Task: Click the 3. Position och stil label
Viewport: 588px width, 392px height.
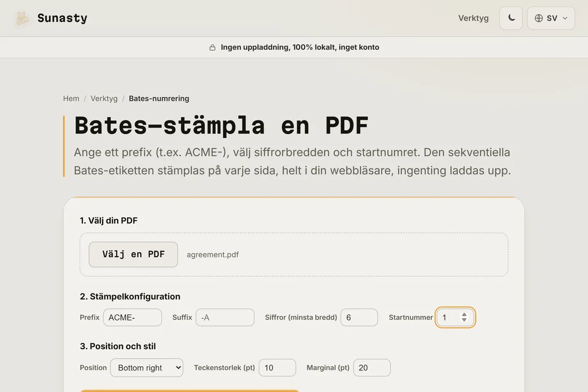Action: pos(118,346)
